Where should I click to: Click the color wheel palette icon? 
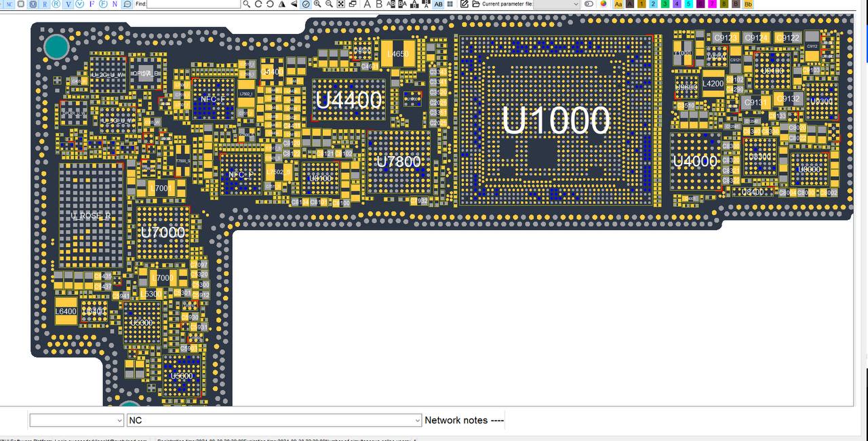603,4
